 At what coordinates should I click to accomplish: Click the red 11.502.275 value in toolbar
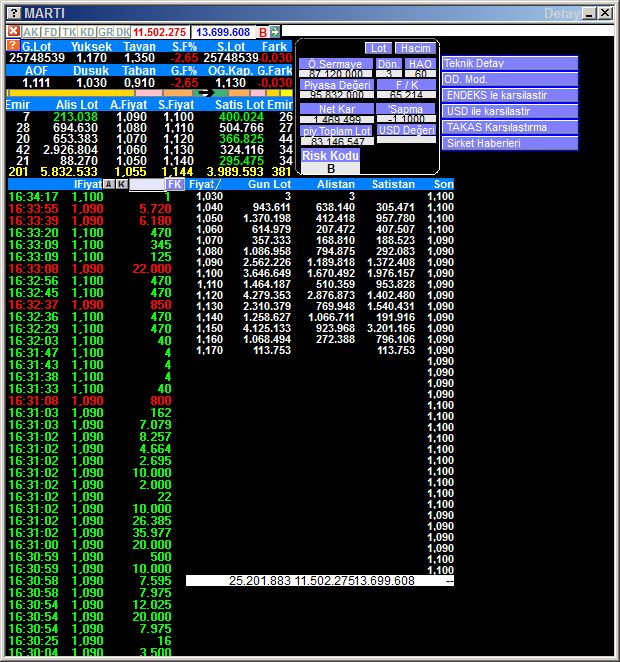[159, 32]
